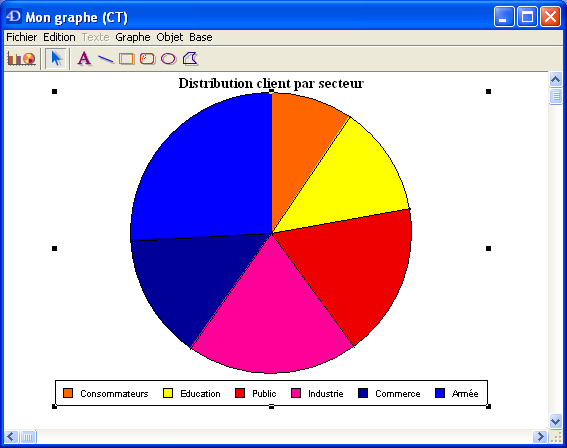Image resolution: width=567 pixels, height=448 pixels.
Task: Select the polygon drawing tool
Action: (x=191, y=59)
